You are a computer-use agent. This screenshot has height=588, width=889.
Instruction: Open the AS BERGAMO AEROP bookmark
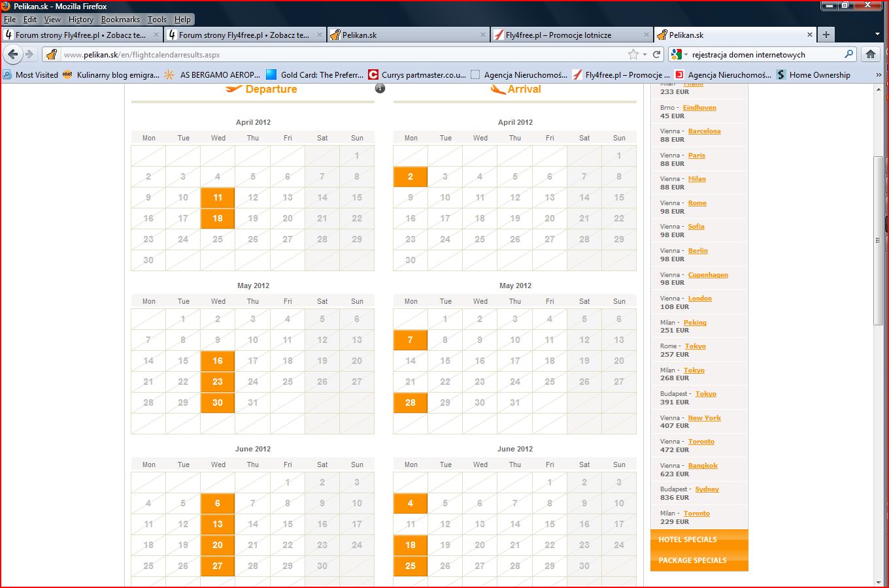(x=212, y=74)
